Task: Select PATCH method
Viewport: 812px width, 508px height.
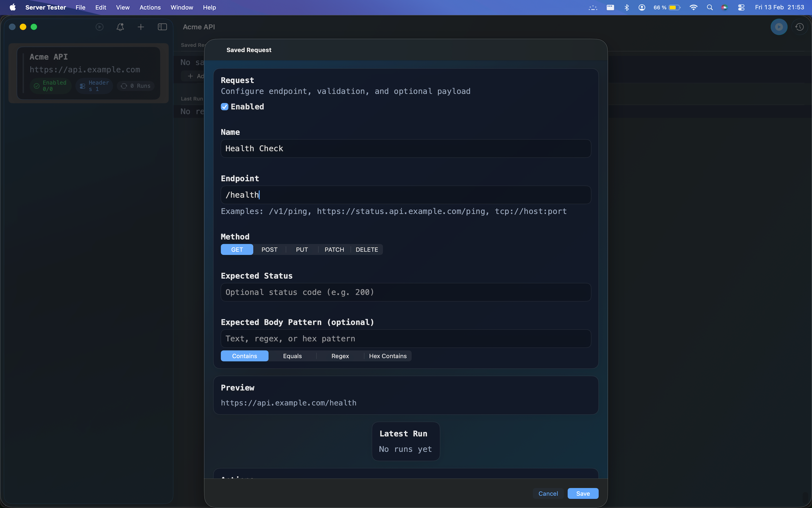Action: 334,250
